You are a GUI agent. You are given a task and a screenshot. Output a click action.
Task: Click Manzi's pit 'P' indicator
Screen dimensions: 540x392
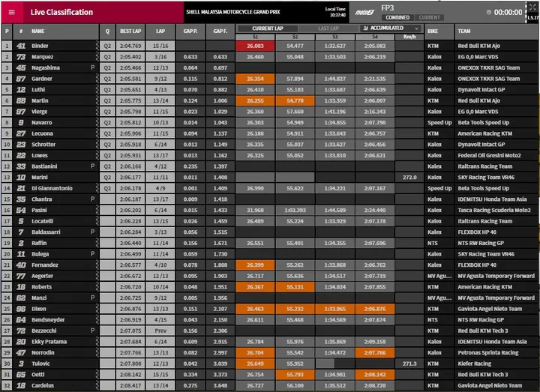[x=92, y=298]
